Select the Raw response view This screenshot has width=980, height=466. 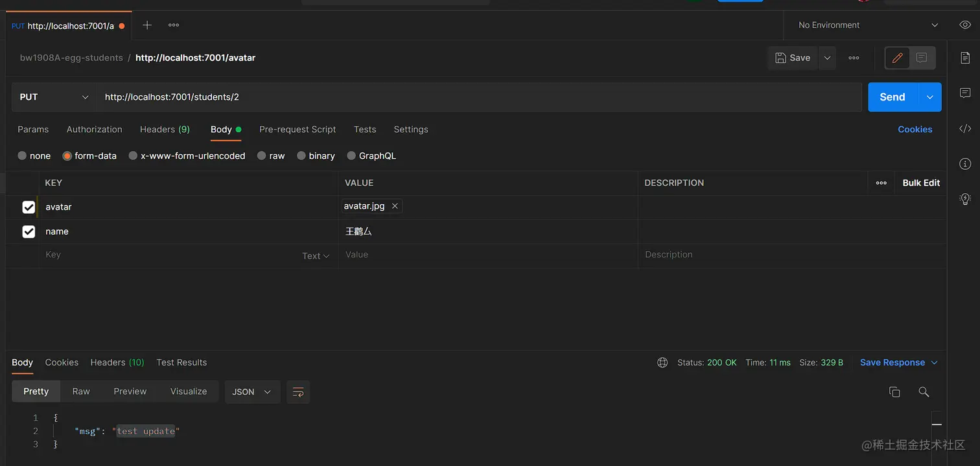(x=81, y=391)
